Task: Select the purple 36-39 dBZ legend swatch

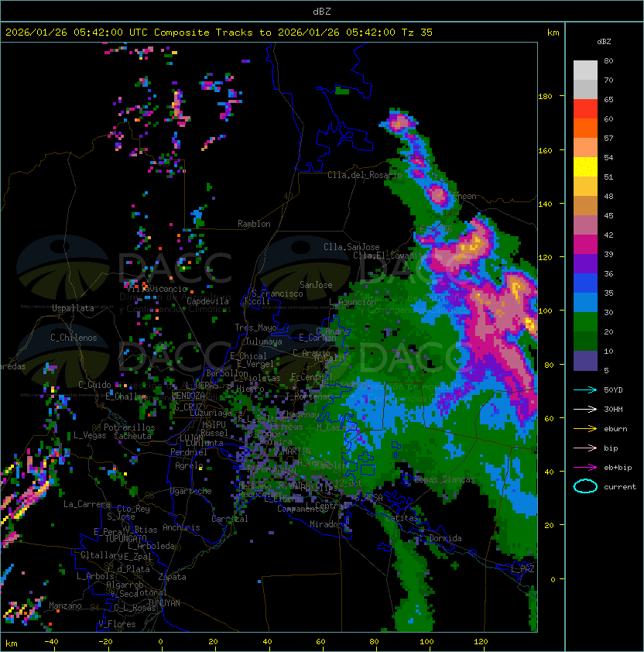Action: pyautogui.click(x=585, y=264)
